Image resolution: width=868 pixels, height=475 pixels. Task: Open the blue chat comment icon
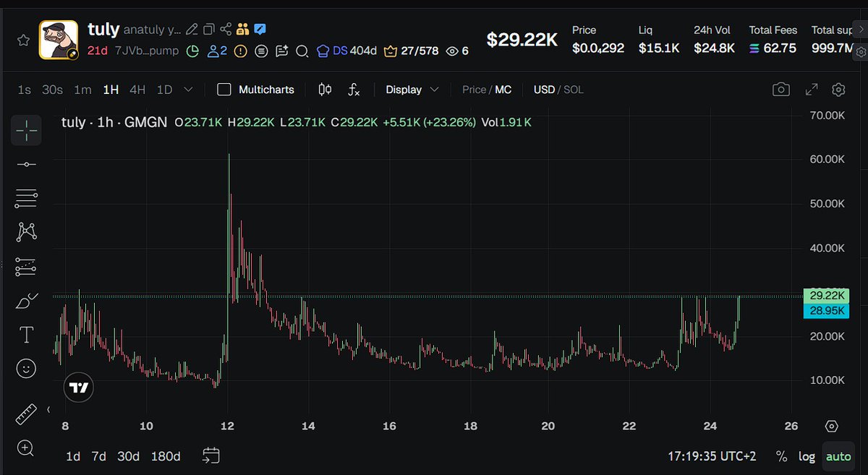pyautogui.click(x=260, y=30)
